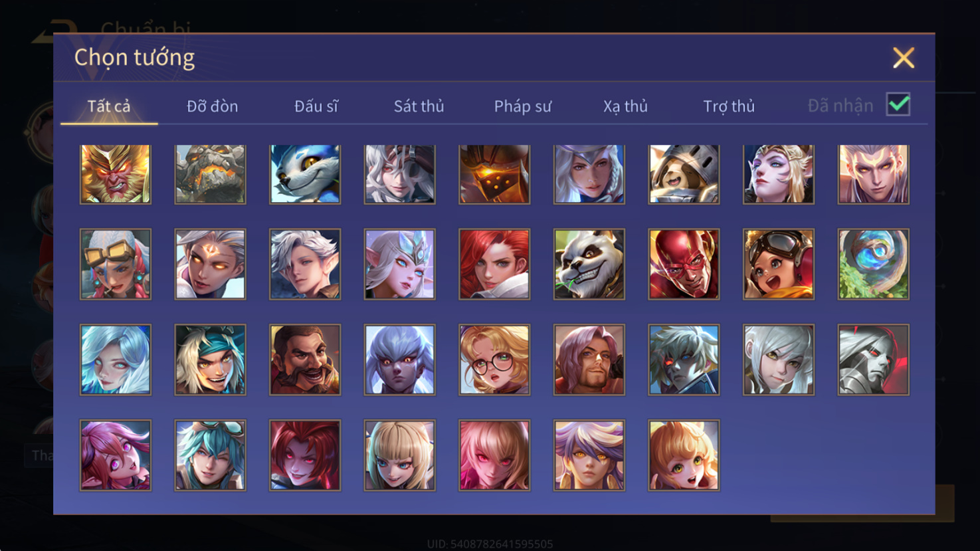Choose the red-masked Flash hero portrait
The image size is (980, 551).
point(684,265)
